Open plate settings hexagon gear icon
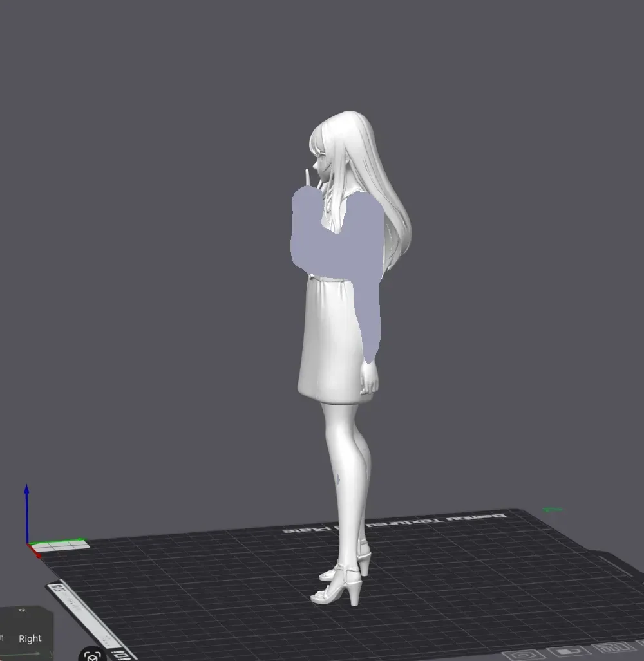This screenshot has width=644, height=661. click(x=523, y=655)
